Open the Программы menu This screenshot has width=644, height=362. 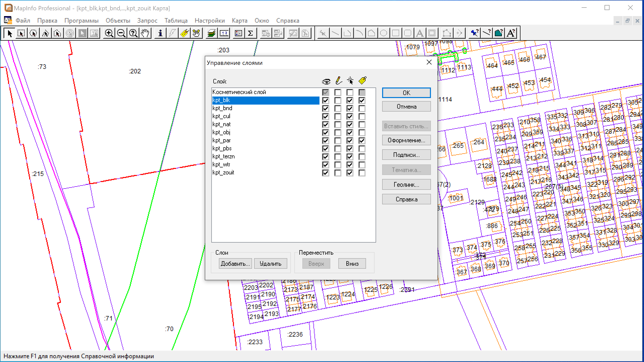pyautogui.click(x=82, y=21)
